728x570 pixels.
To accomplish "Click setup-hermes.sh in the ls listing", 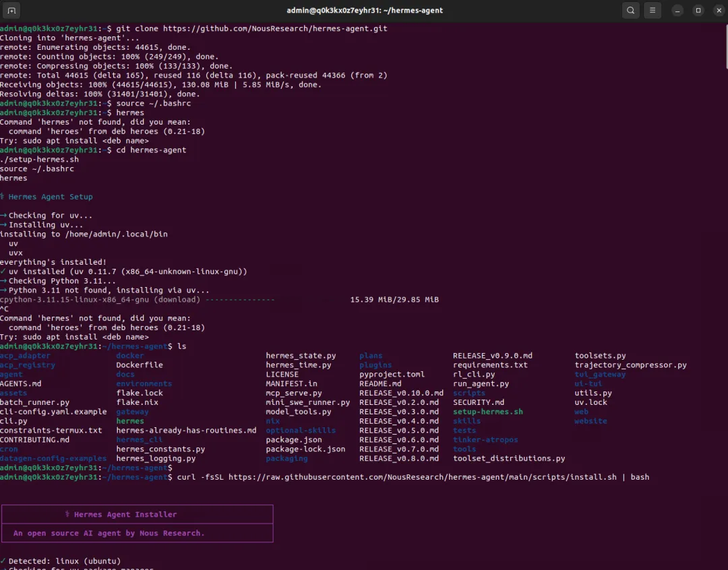I will coord(487,412).
